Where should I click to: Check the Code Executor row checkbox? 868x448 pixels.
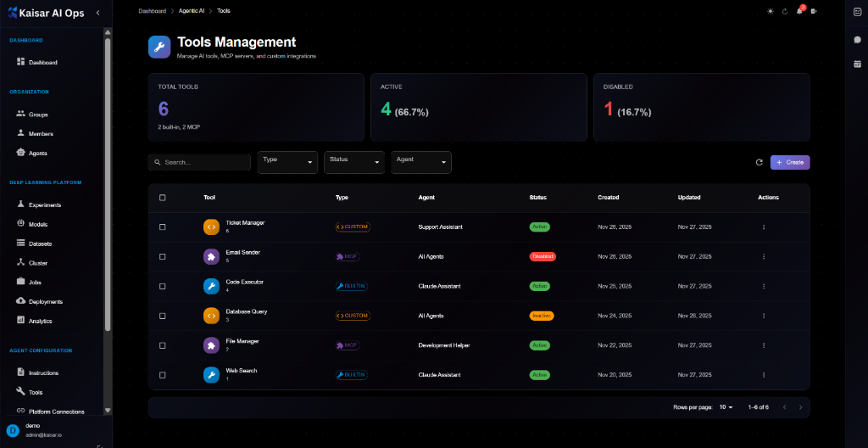[162, 286]
